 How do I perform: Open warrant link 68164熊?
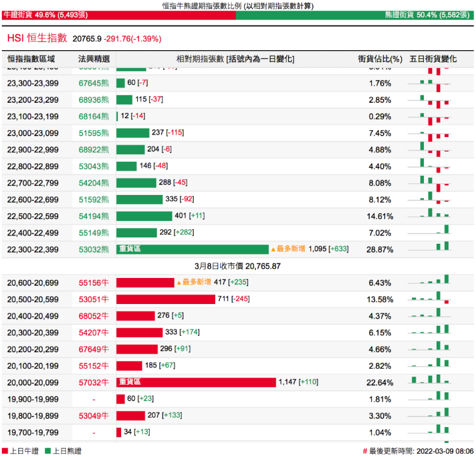point(93,117)
